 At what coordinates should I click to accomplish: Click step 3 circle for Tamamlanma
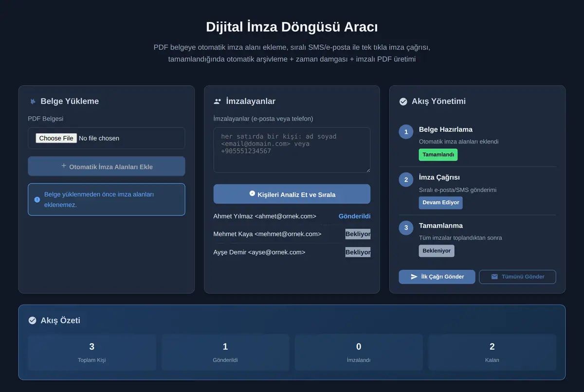(x=406, y=228)
